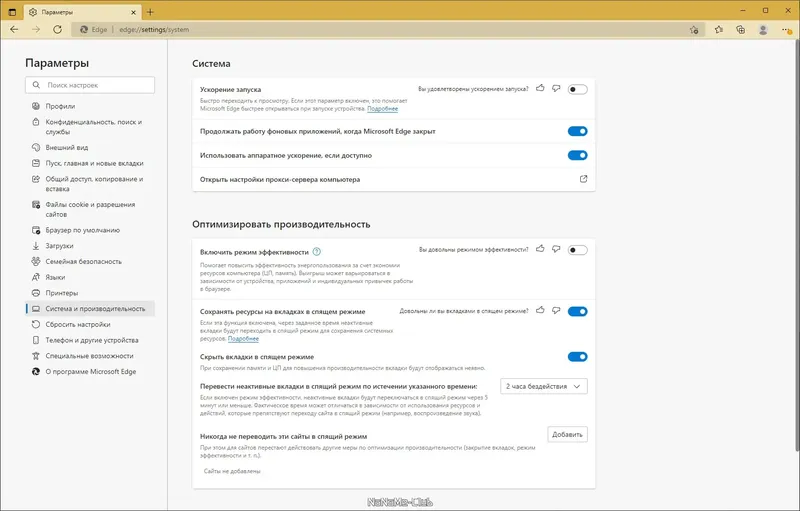Toggle Скрыть вкладки в спящем режиме switch
Image resolution: width=800 pixels, height=511 pixels.
tap(578, 356)
